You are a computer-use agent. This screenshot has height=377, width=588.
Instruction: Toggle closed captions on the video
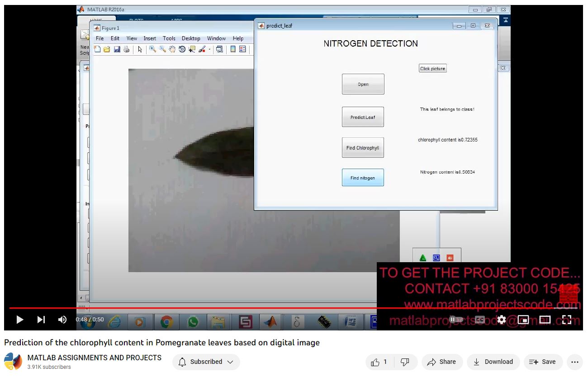[479, 320]
